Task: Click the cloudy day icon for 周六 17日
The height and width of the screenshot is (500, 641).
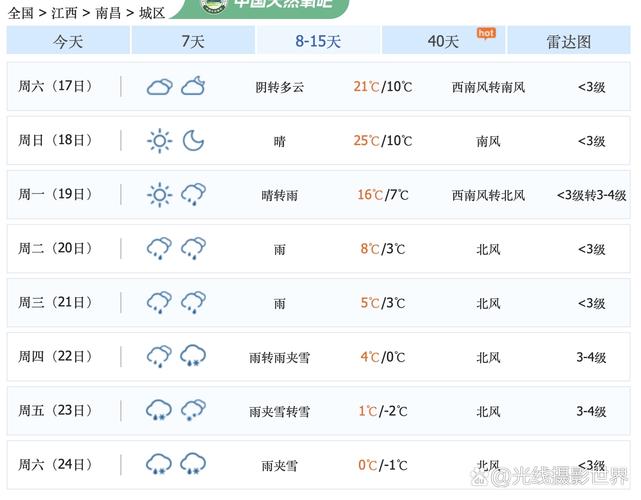Action: [x=159, y=87]
